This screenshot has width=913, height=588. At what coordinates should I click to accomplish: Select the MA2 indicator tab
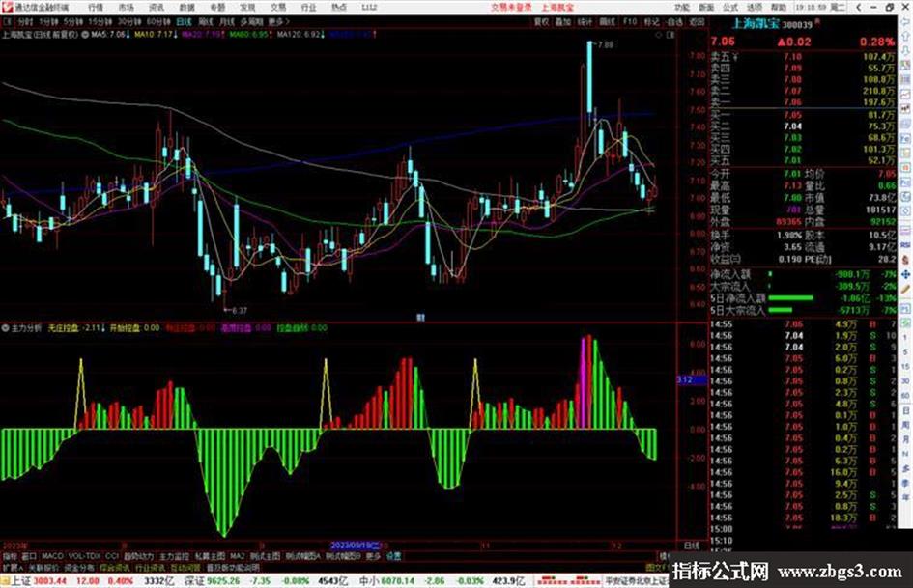(x=237, y=556)
